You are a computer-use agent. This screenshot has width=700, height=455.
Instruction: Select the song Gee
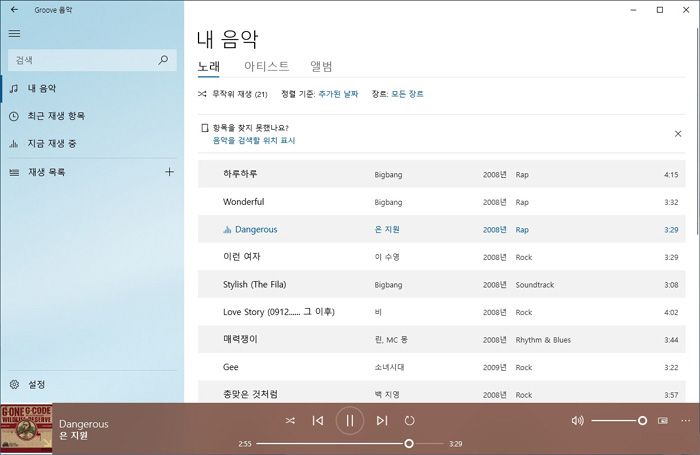442,367
